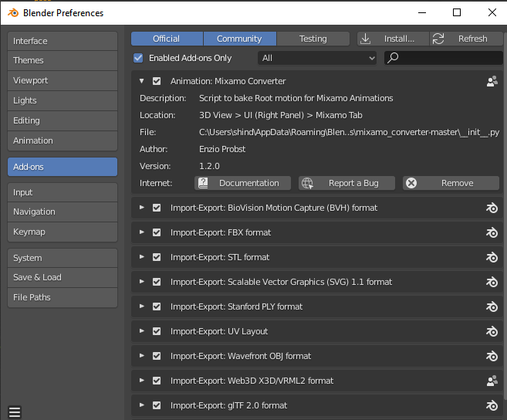Expand the Web3D X3D/VRML2 format details
The width and height of the screenshot is (507, 420).
142,380
